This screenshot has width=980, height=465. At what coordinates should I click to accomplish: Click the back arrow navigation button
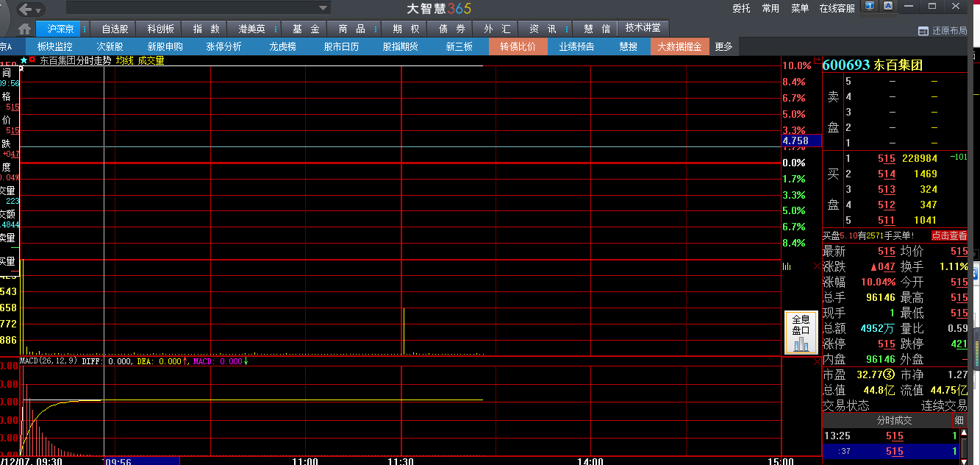pos(25,10)
